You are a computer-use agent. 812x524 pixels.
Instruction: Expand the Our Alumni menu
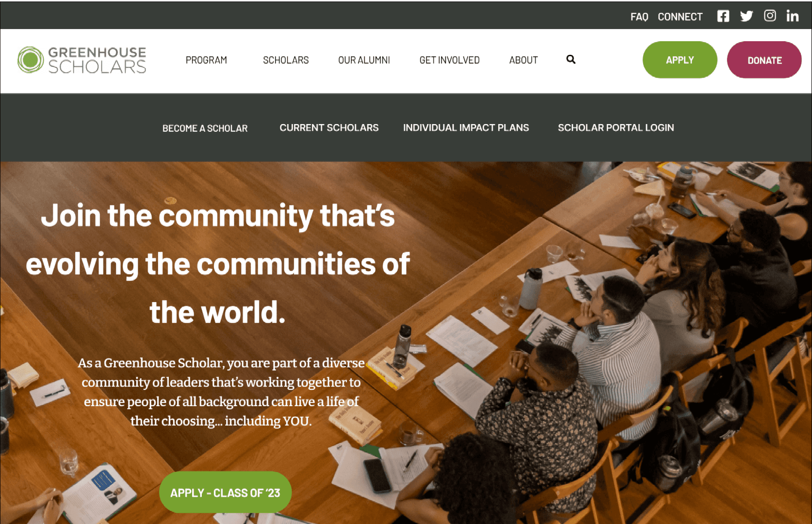[364, 60]
